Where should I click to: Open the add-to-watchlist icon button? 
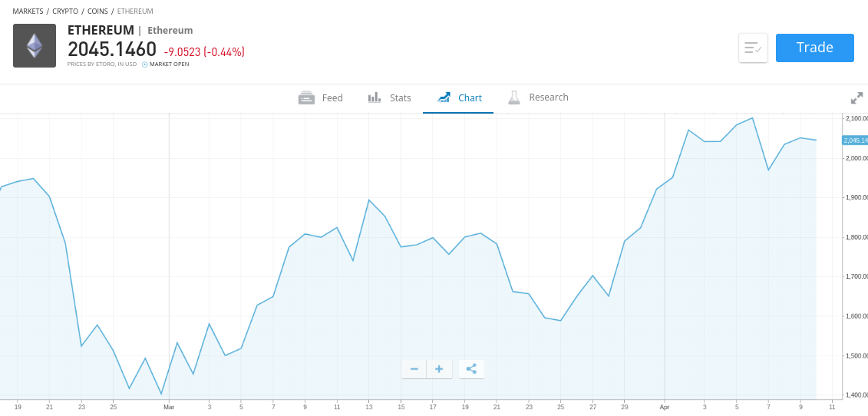tap(753, 48)
